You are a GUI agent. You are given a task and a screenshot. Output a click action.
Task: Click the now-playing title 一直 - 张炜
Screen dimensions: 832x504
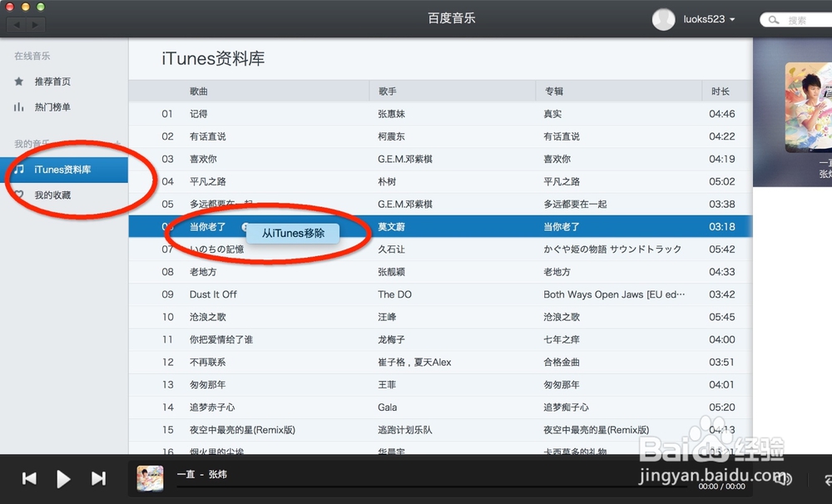(202, 474)
